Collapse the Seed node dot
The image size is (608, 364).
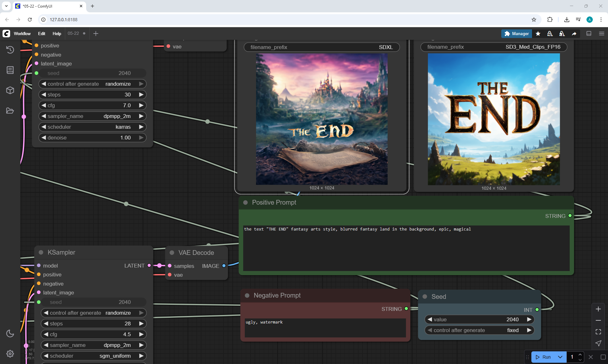pyautogui.click(x=425, y=297)
